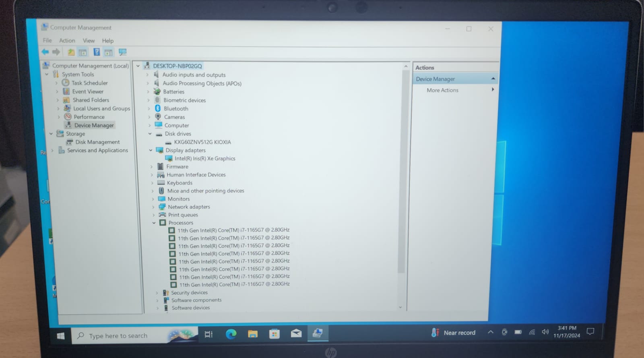Expand Local Users and Groups node

point(58,108)
